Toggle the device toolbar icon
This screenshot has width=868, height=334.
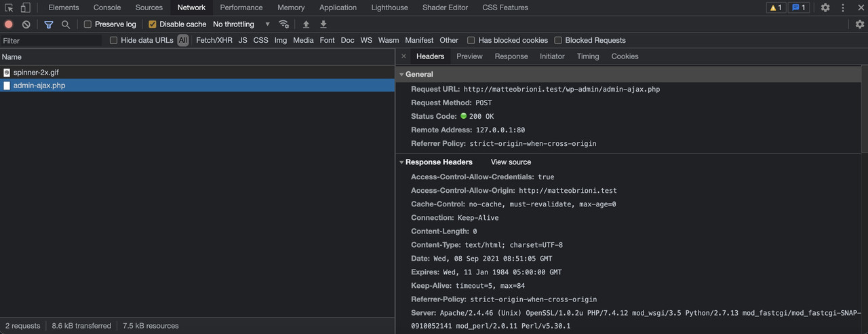pos(25,7)
